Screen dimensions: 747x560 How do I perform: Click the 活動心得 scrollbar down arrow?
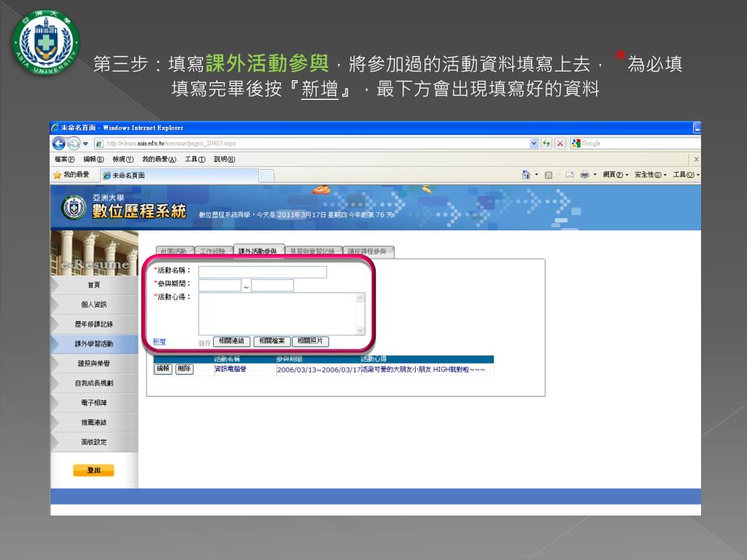click(360, 330)
